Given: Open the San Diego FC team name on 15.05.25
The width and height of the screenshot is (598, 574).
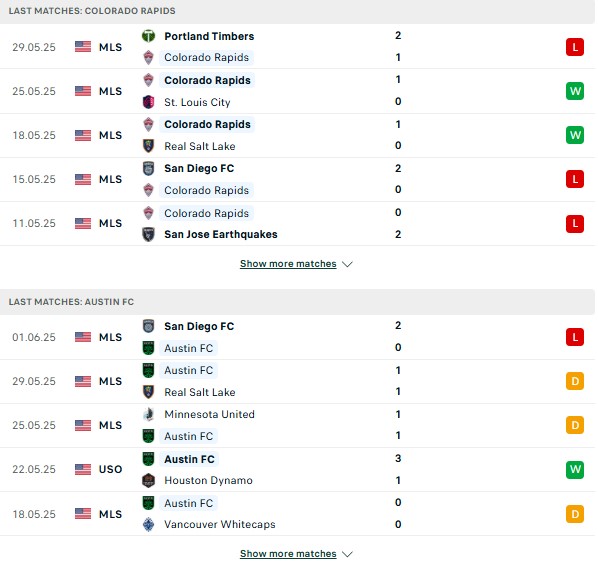Looking at the screenshot, I should click(x=199, y=168).
